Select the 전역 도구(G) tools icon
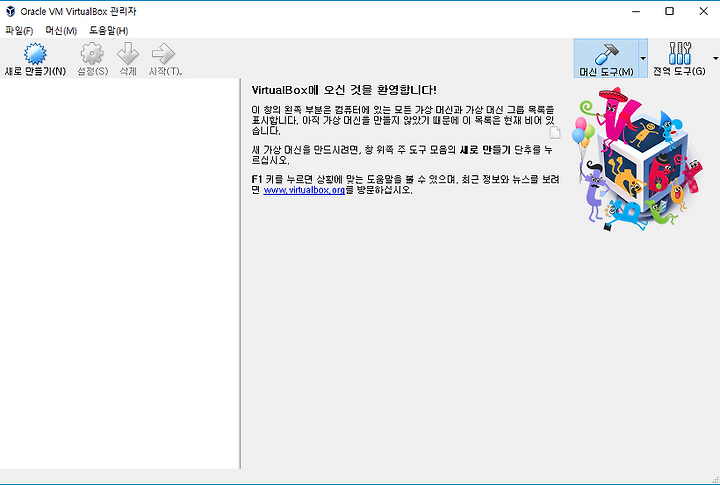 (680, 53)
